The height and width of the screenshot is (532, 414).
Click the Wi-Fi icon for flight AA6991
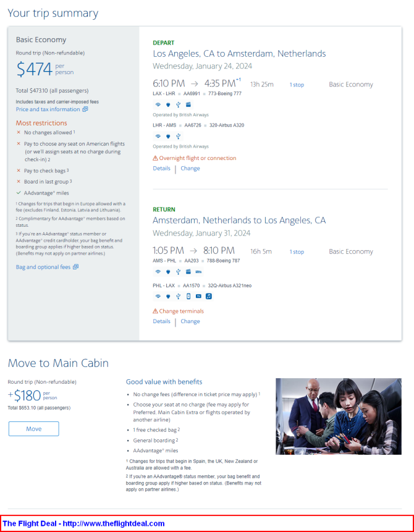(158, 104)
